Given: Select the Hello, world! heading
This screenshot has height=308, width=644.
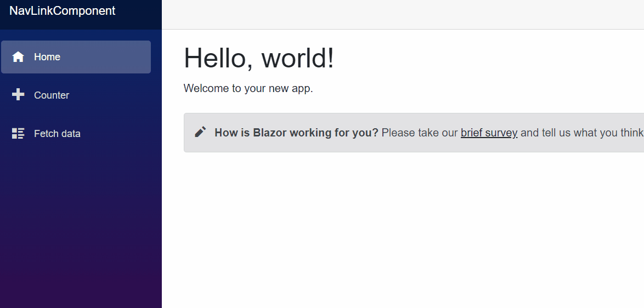Looking at the screenshot, I should (x=259, y=58).
